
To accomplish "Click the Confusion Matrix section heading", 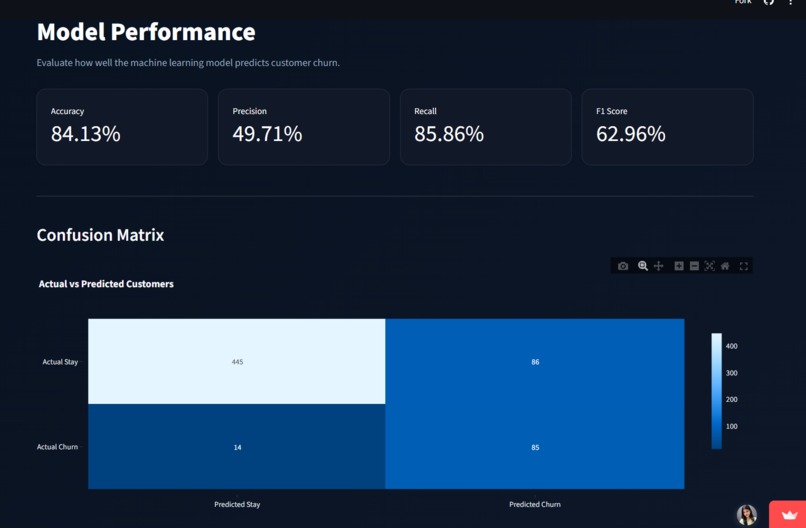I will [x=100, y=235].
